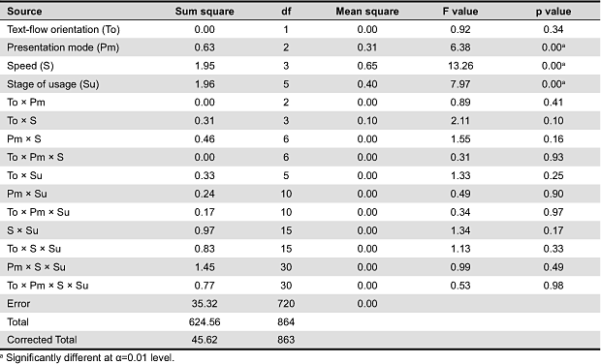Select the Corrected Total row label
This screenshot has width=601, height=364.
click(x=42, y=340)
